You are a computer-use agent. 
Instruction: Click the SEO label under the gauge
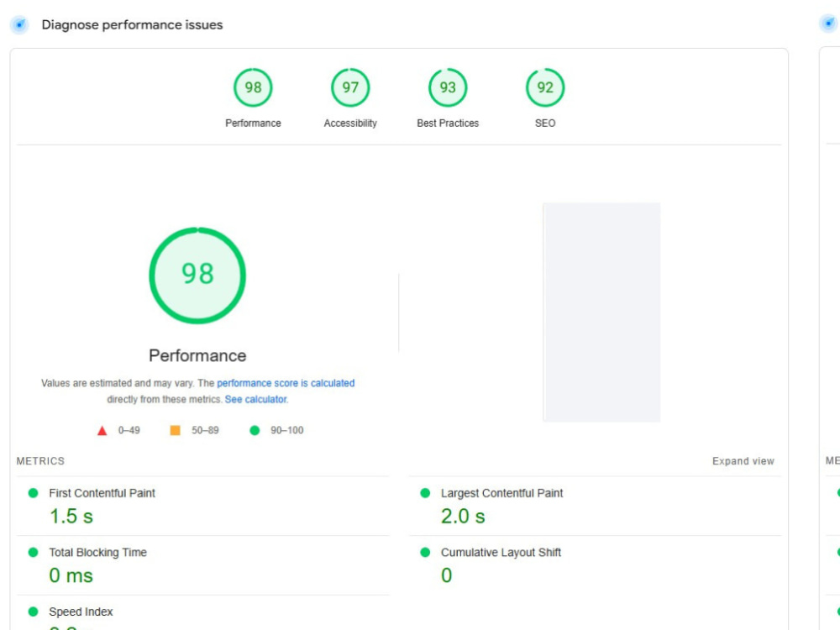[545, 123]
